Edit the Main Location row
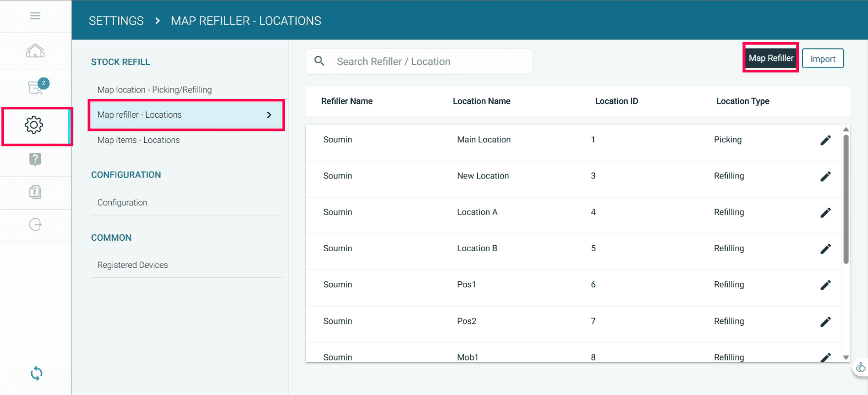Viewport: 868px width, 395px height. pos(825,140)
